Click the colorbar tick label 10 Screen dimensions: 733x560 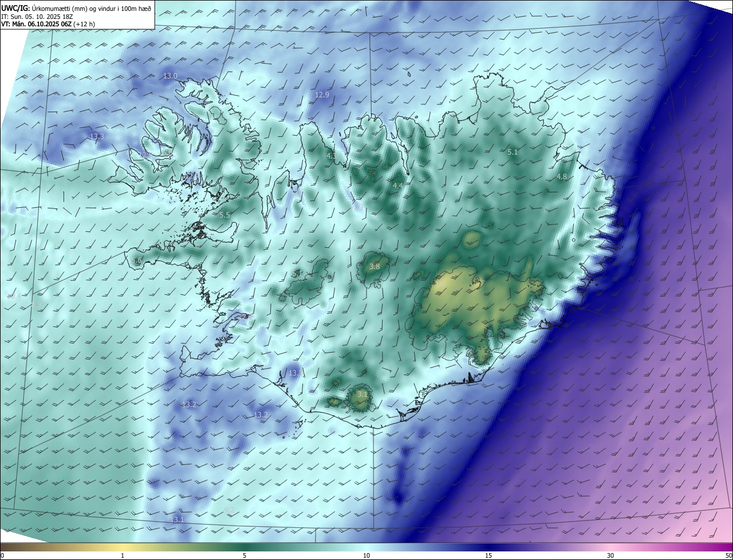pyautogui.click(x=366, y=555)
